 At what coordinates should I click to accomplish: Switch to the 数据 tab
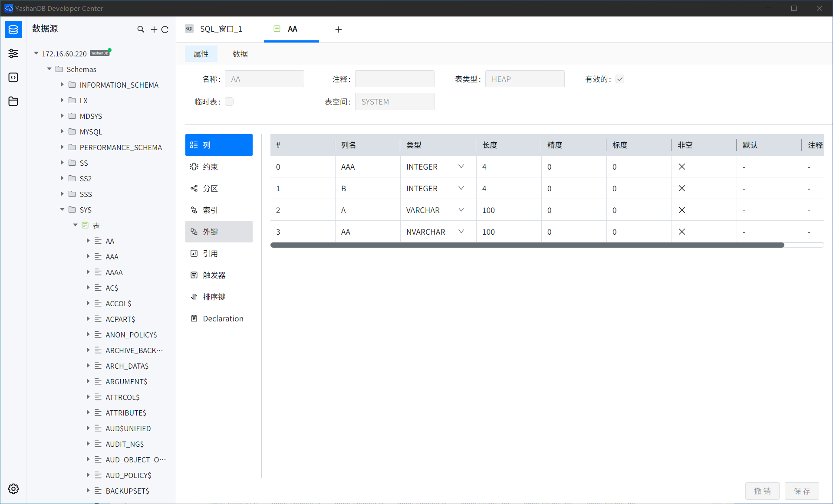[x=240, y=54]
